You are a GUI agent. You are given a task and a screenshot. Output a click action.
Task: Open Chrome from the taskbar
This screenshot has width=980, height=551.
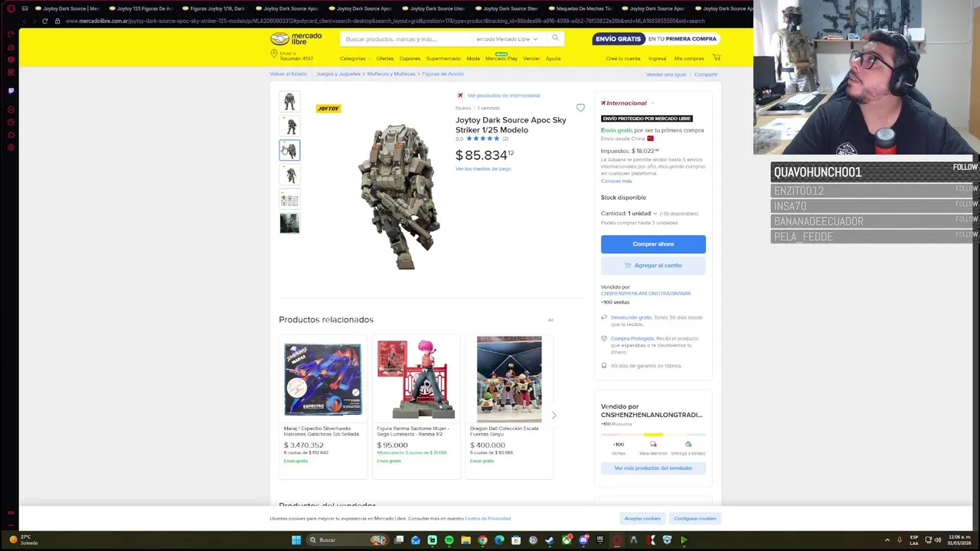pyautogui.click(x=482, y=540)
